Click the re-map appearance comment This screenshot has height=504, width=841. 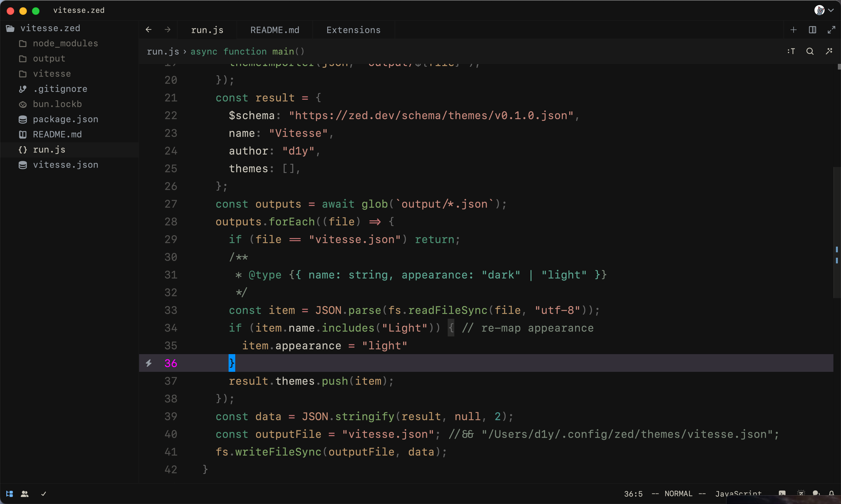(528, 328)
